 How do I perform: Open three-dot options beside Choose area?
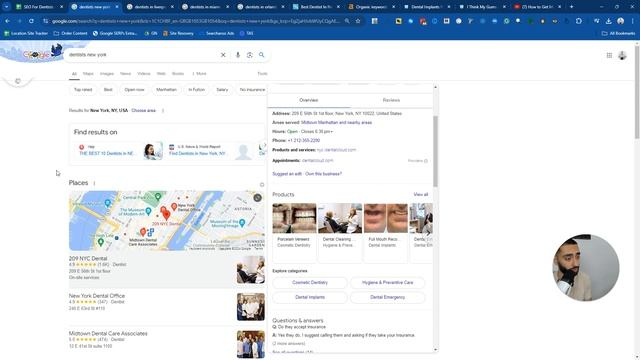pyautogui.click(x=163, y=111)
